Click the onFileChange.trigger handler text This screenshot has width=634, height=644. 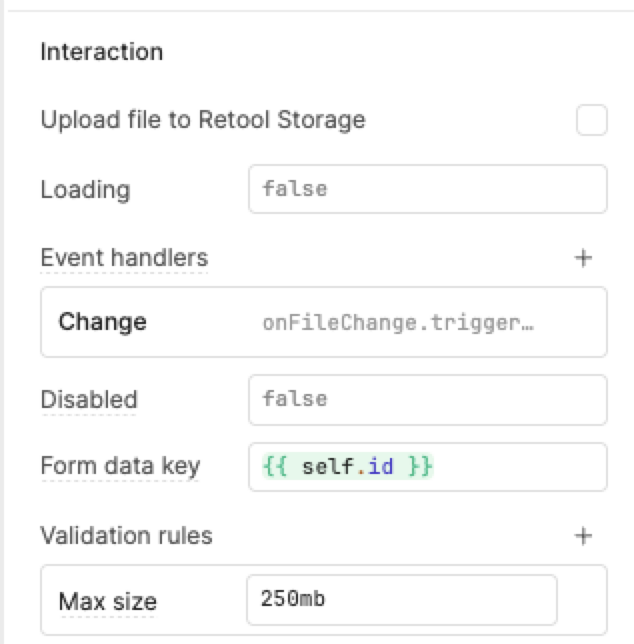coord(398,322)
